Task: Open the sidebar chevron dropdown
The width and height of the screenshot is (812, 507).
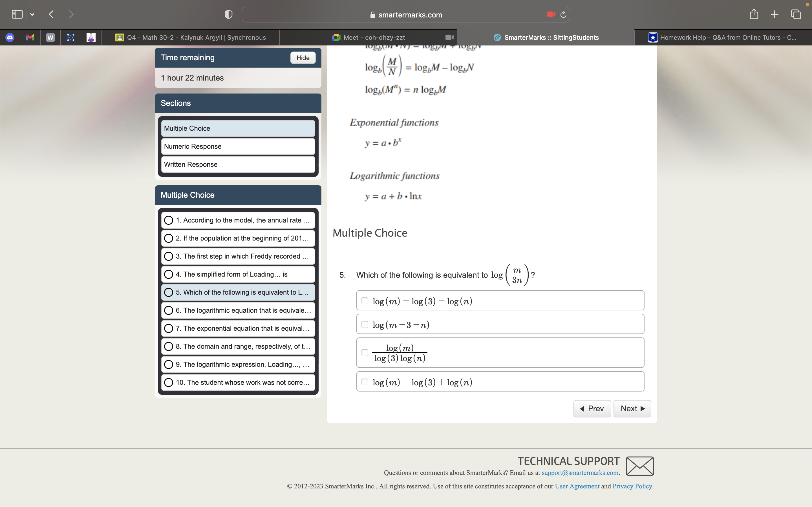Action: pos(32,14)
